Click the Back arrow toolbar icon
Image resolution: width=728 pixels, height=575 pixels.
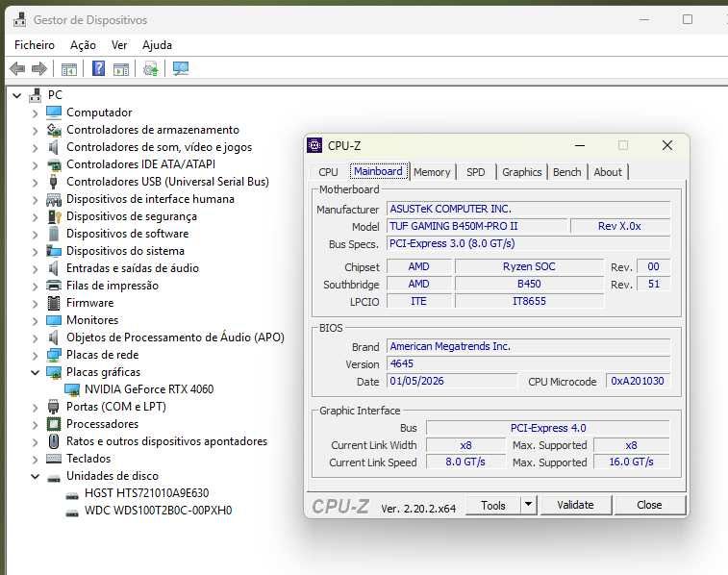[x=17, y=69]
